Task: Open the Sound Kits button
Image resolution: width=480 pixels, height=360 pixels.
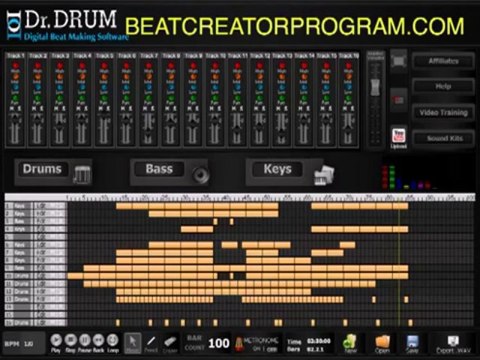Action: pos(443,138)
